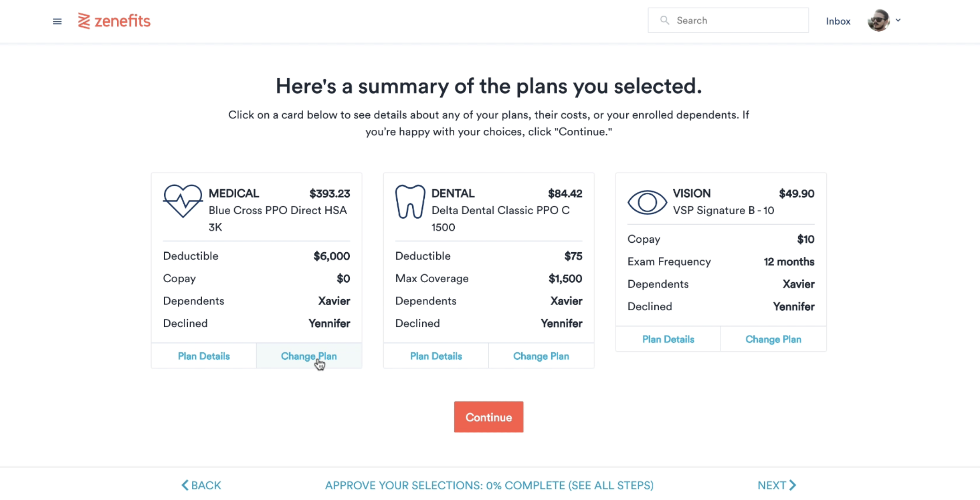Click the Dental tooth icon

click(410, 202)
